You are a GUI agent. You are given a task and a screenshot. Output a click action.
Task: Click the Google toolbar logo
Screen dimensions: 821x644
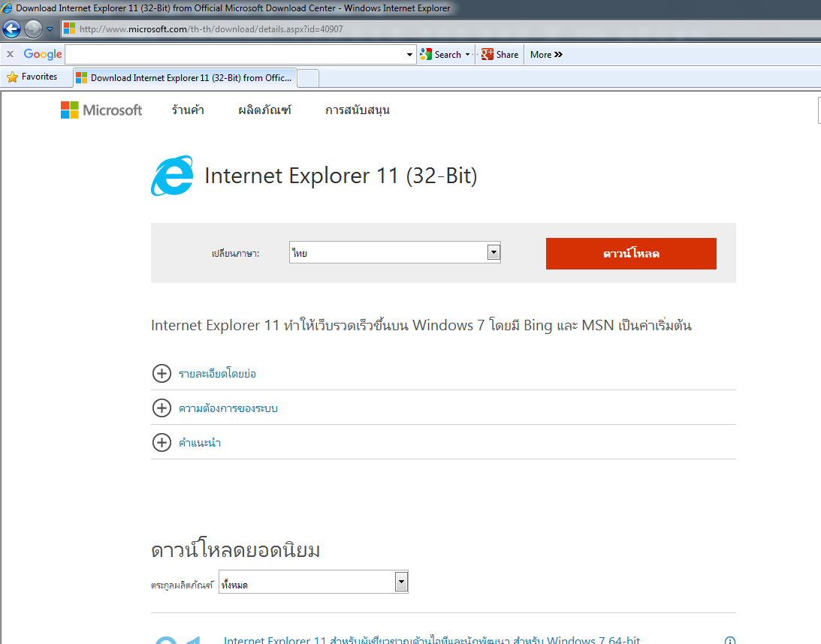[43, 54]
